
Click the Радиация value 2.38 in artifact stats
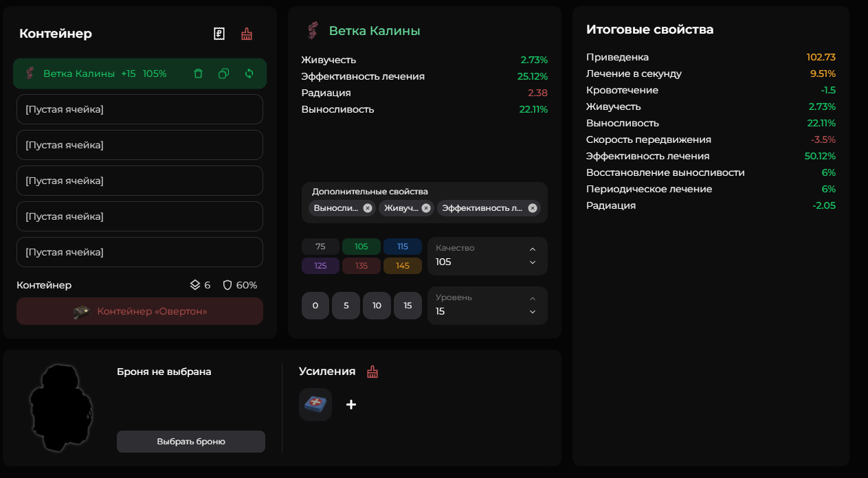pyautogui.click(x=537, y=93)
